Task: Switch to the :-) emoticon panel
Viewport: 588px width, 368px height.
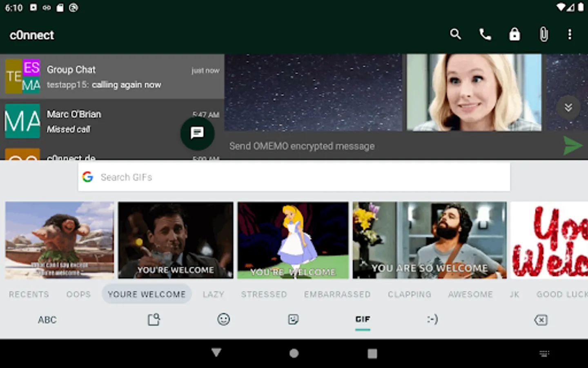Action: coord(432,319)
